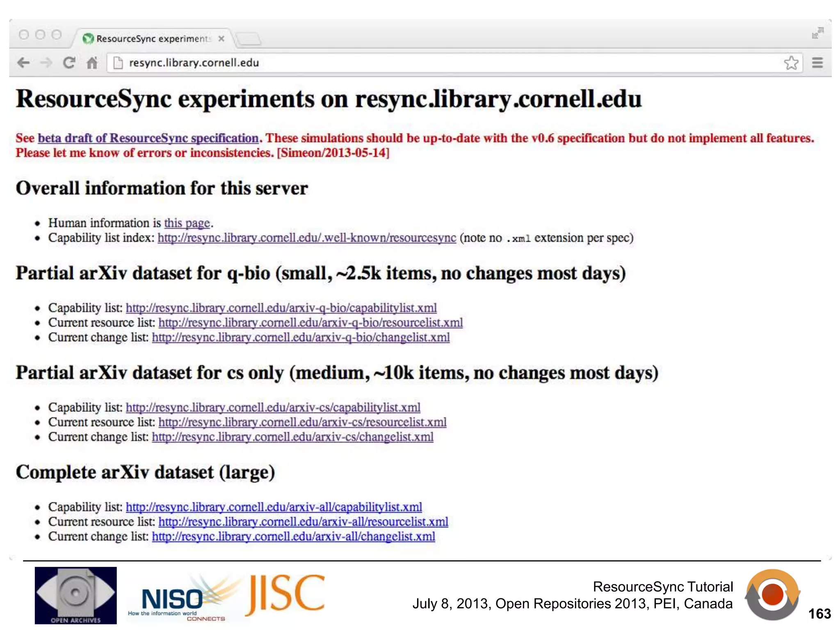Click the browser forward arrow

coord(46,63)
